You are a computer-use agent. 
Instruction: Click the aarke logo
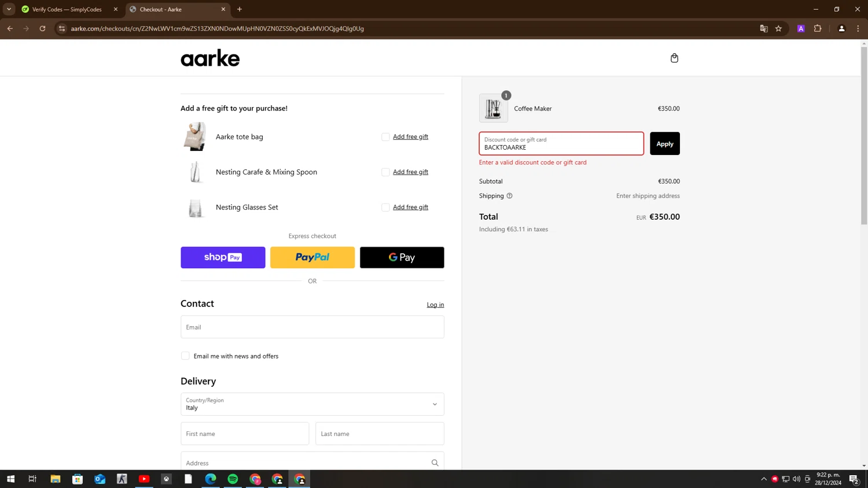click(x=210, y=58)
